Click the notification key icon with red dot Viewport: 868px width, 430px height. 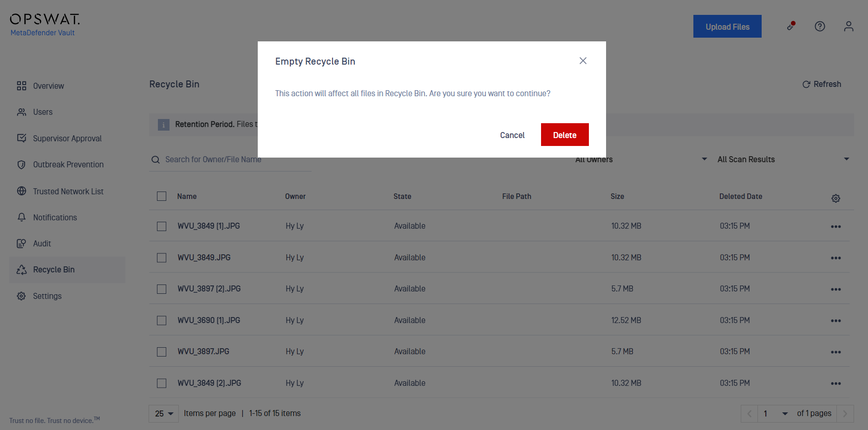point(791,26)
